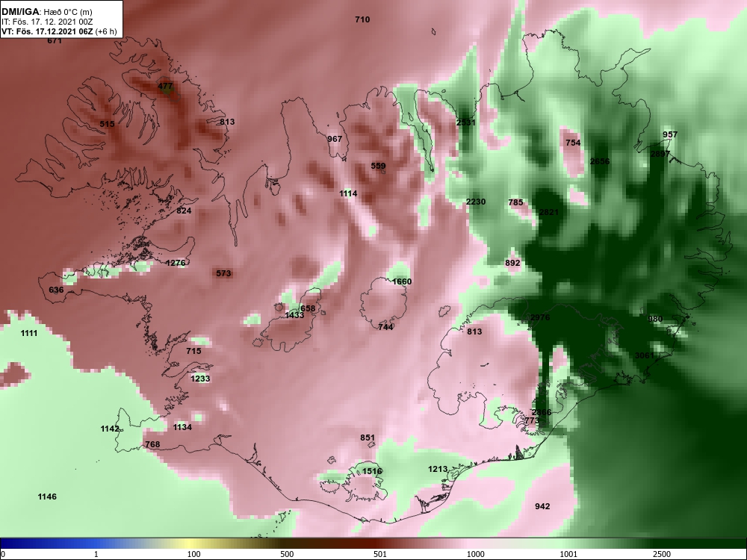Click the 1516 value on the southern glacier
Screen dimensions: 747x560
click(372, 471)
